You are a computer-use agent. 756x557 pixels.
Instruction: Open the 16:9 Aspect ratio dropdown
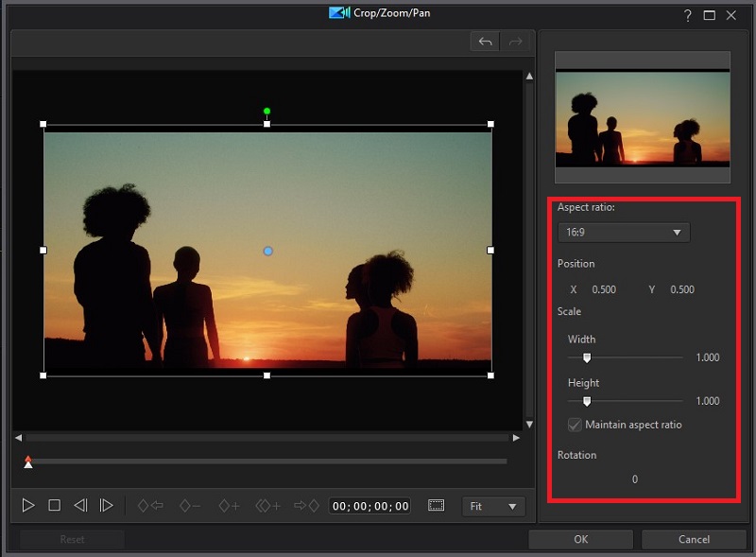tap(623, 232)
